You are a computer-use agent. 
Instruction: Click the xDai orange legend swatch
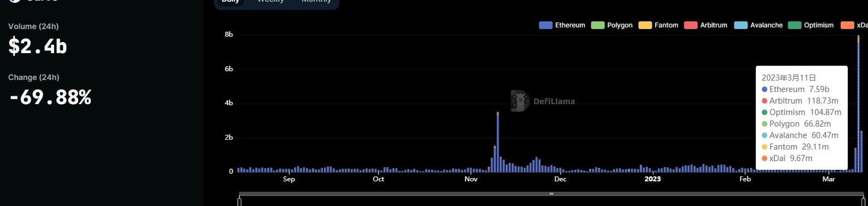pos(847,25)
